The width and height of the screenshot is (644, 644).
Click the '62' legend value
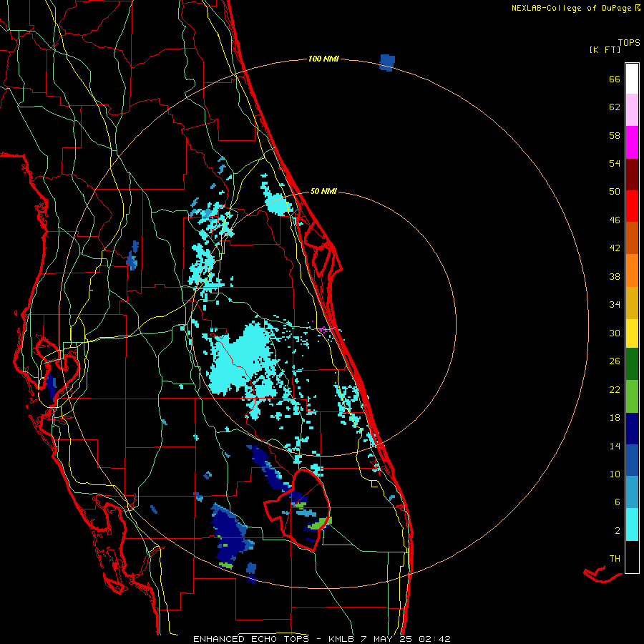click(615, 107)
